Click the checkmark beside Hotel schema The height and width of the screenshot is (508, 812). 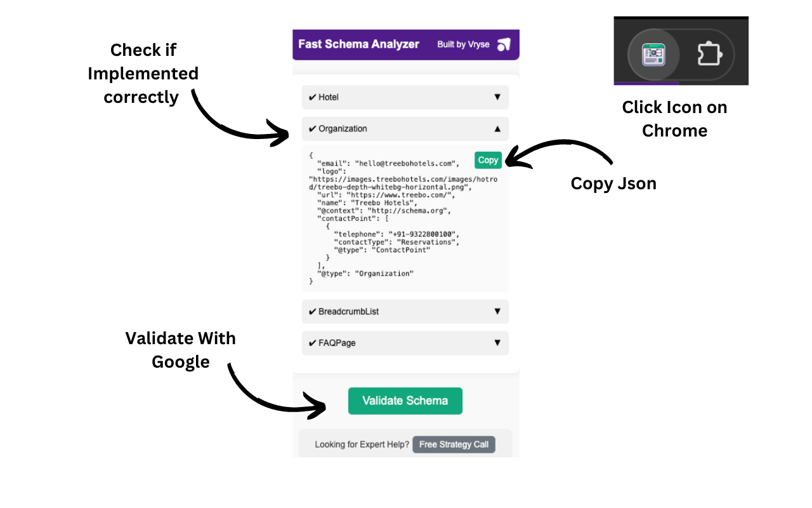tap(312, 97)
